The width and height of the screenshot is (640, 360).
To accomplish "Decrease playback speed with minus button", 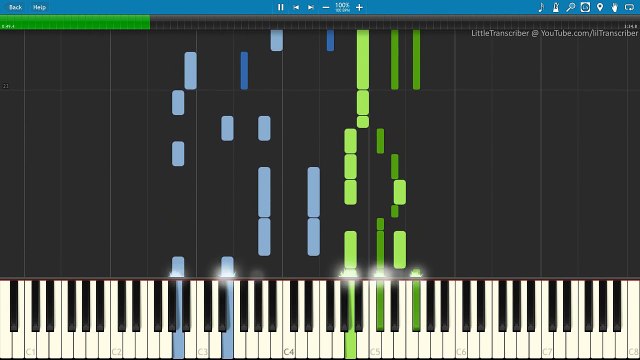I will tap(326, 7).
